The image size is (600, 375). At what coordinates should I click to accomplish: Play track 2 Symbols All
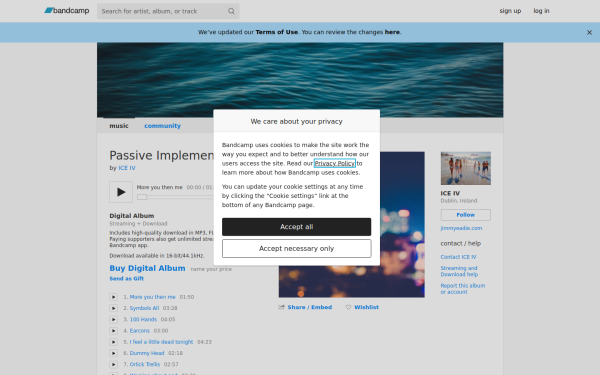(114, 308)
